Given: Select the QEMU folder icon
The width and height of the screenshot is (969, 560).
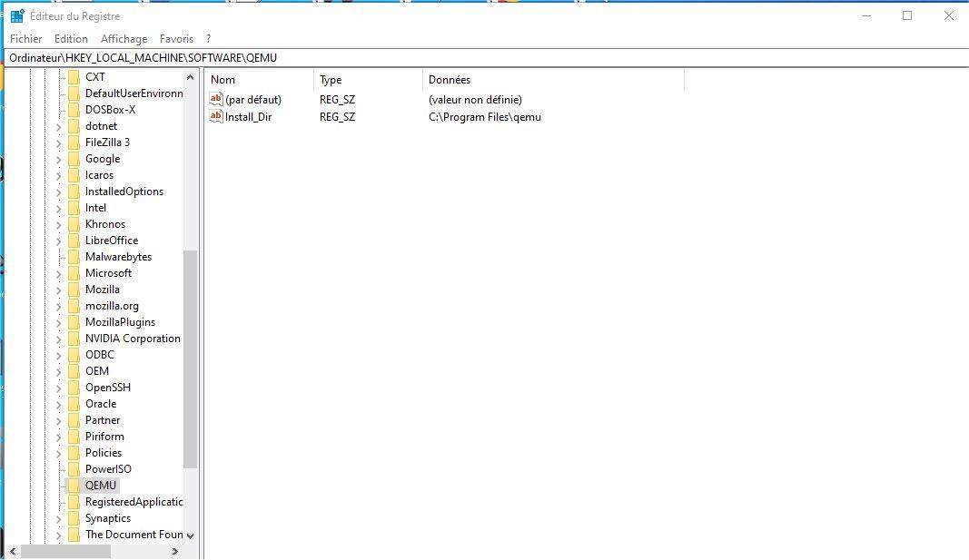Looking at the screenshot, I should coord(74,486).
